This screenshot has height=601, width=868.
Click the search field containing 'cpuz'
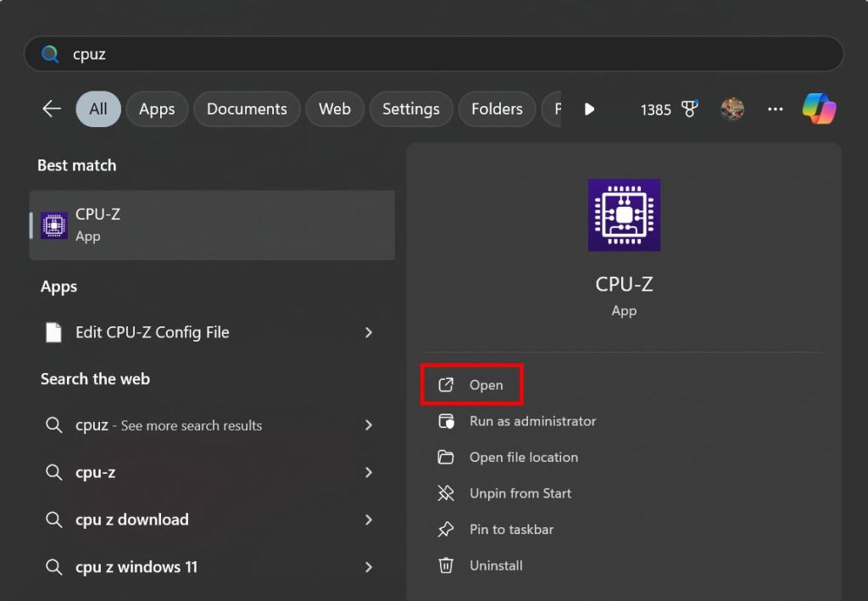coord(433,53)
